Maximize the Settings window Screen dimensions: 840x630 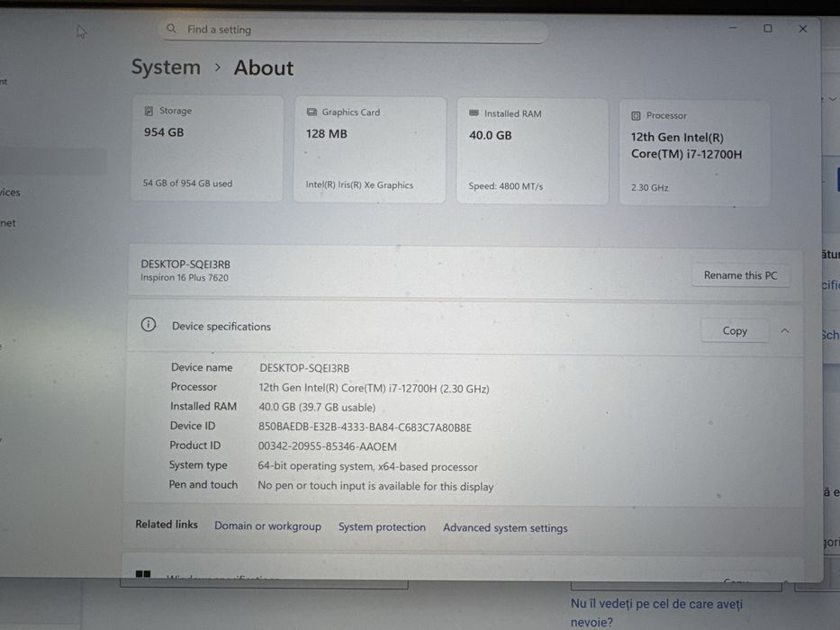768,29
